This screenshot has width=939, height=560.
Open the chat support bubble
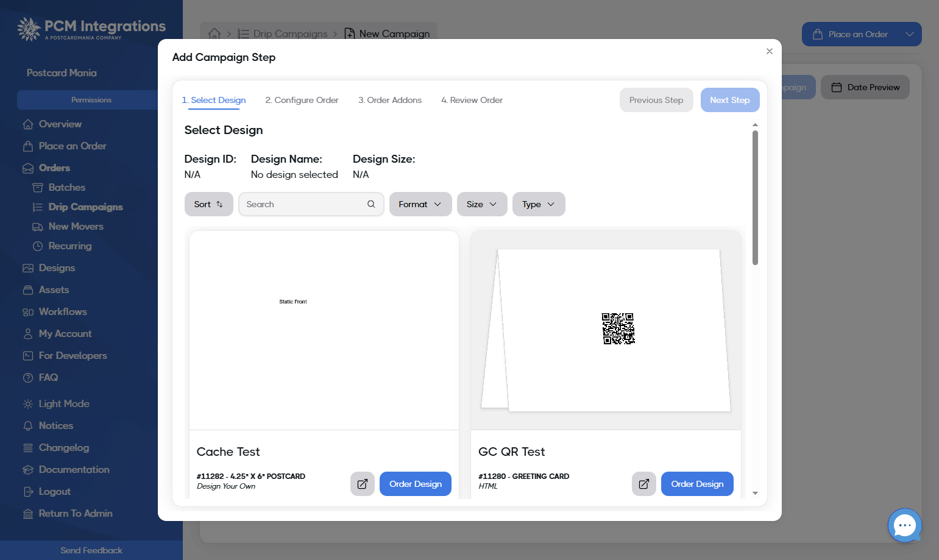(x=905, y=525)
